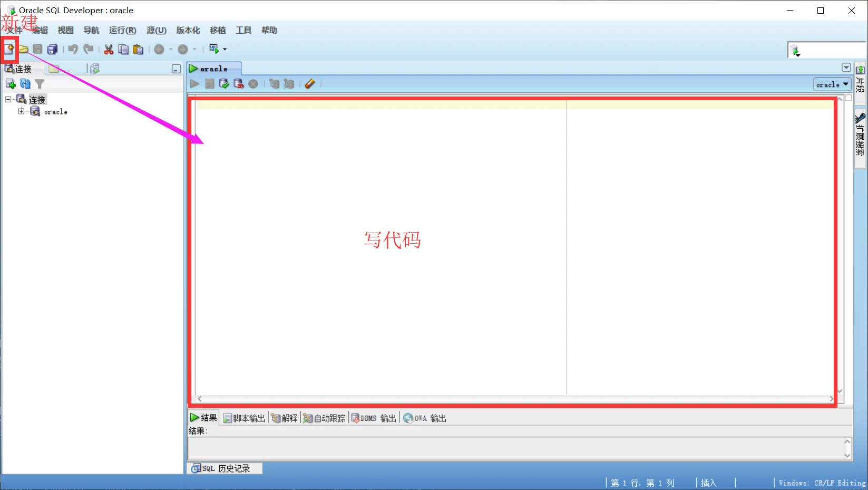Open Forward history dropdown arrow

(x=194, y=50)
